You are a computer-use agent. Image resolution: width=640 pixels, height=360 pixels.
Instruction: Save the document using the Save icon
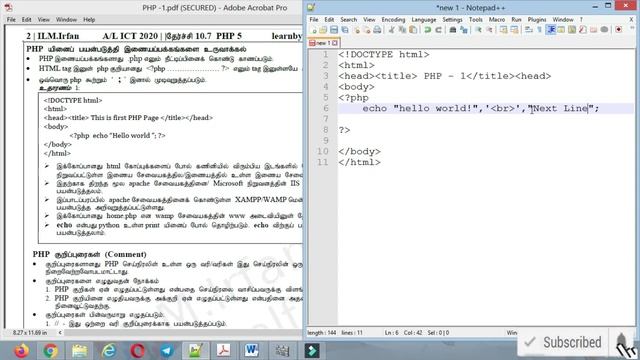(334, 30)
